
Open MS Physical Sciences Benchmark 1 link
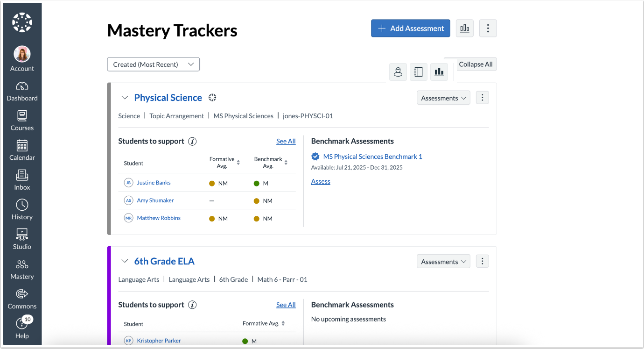pos(371,157)
